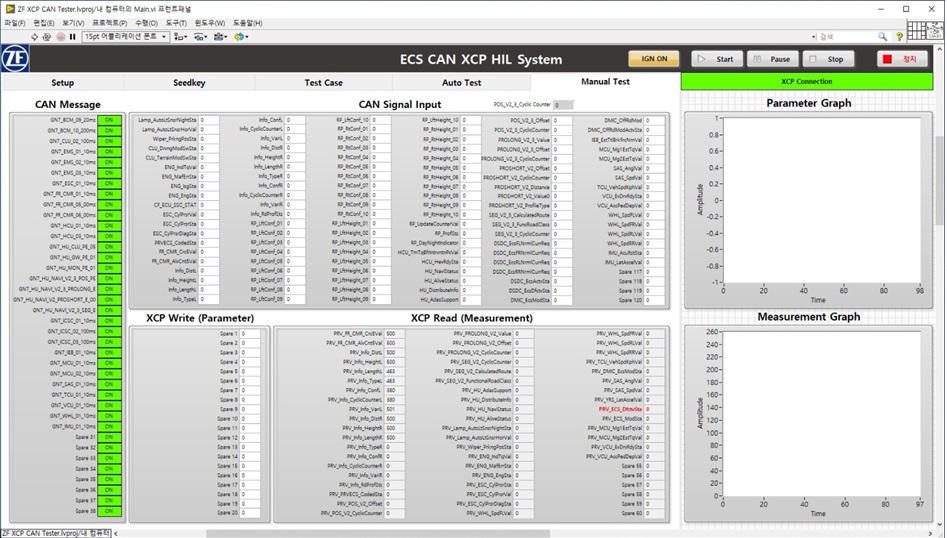The height and width of the screenshot is (538, 947).
Task: Click the red 정지 stop button
Action: [902, 59]
